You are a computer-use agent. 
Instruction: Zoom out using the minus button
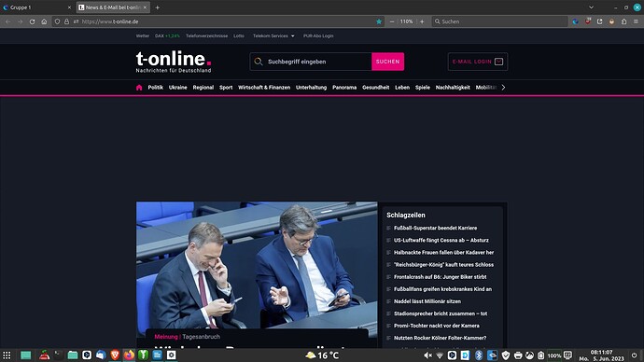tap(392, 21)
